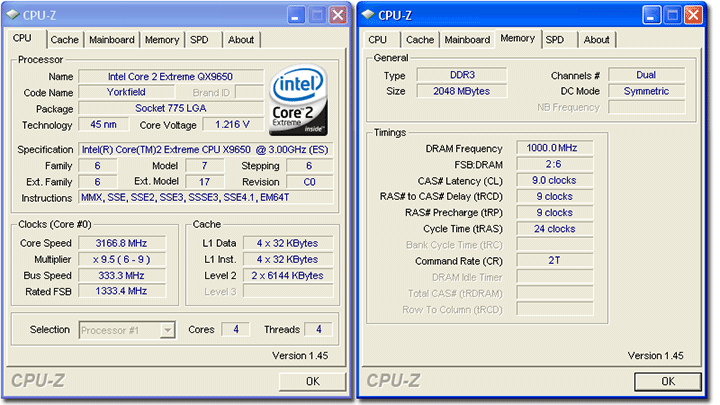Click the L1 Inst. 4 x 32 KBytes value
This screenshot has width=720, height=405.
(287, 259)
